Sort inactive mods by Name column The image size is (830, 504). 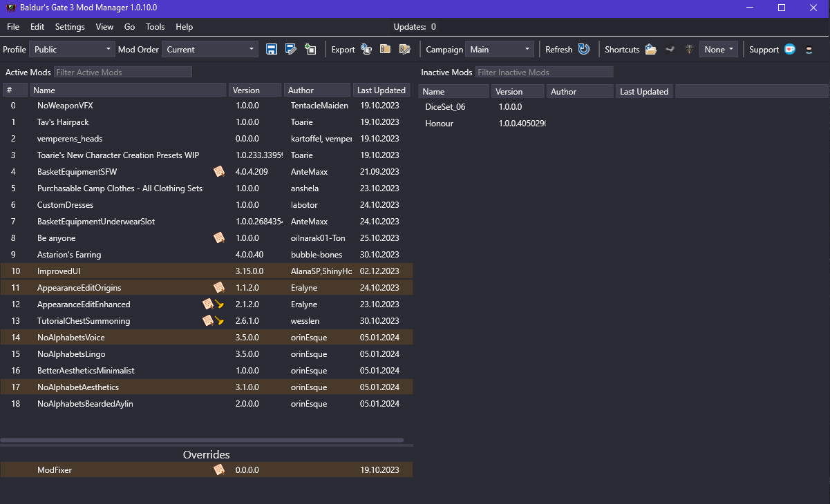[454, 91]
